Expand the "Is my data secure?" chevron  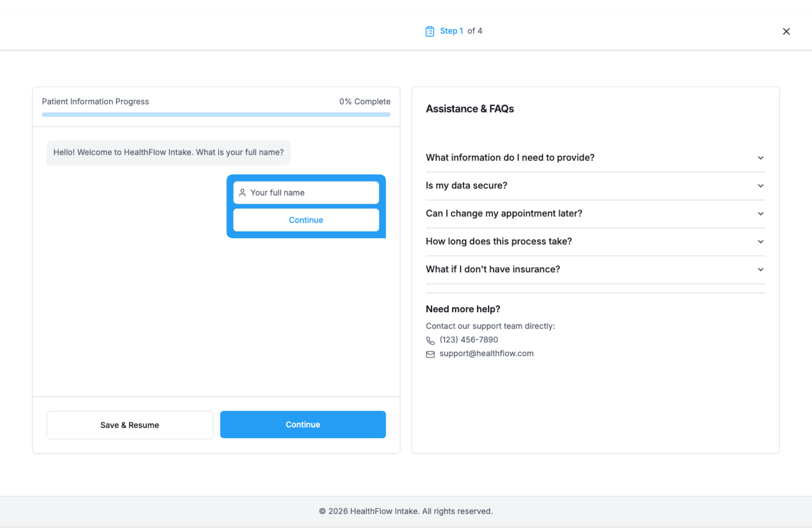click(760, 186)
